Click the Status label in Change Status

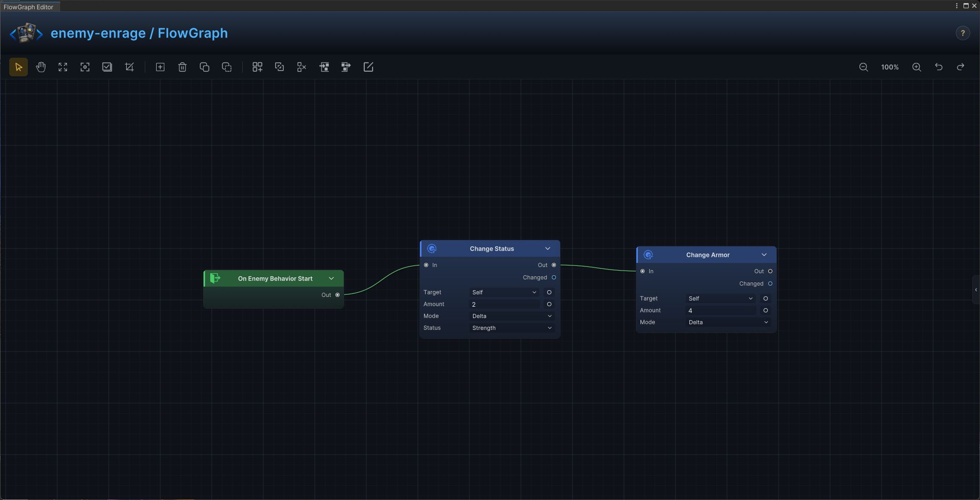(432, 328)
